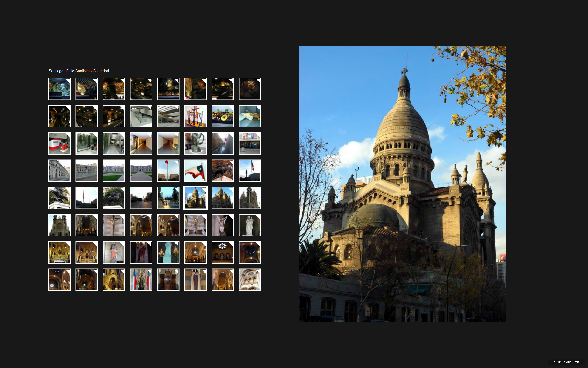Open the SimpleViewer link

coord(566,362)
